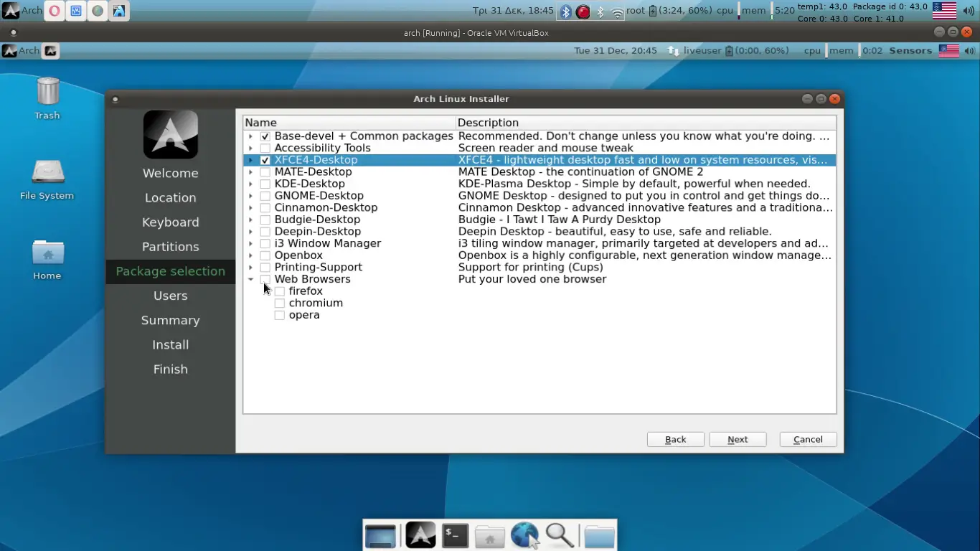Click the volume speaker icon in the panel
980x551 pixels.
click(x=968, y=10)
